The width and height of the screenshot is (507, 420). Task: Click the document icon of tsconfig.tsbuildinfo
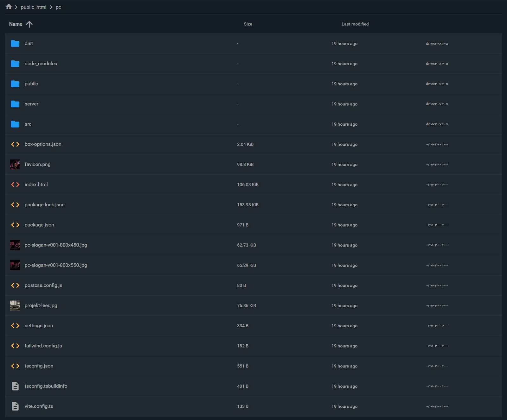[x=15, y=386]
